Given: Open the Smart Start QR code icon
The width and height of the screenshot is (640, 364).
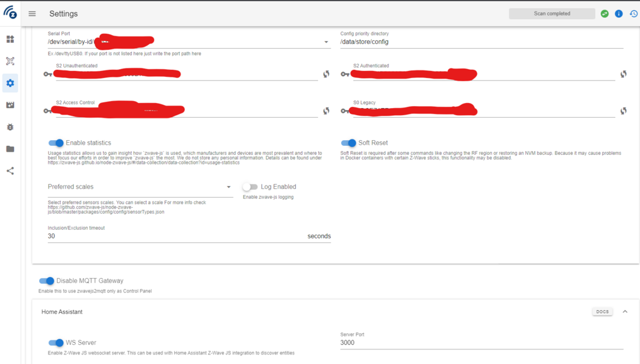Looking at the screenshot, I should tap(10, 61).
